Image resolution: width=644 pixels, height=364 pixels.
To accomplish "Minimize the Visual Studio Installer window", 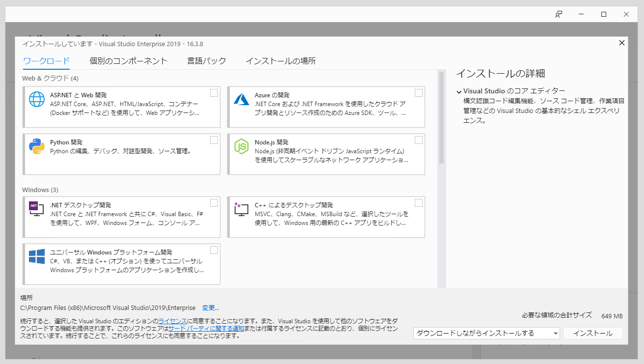I will [581, 14].
